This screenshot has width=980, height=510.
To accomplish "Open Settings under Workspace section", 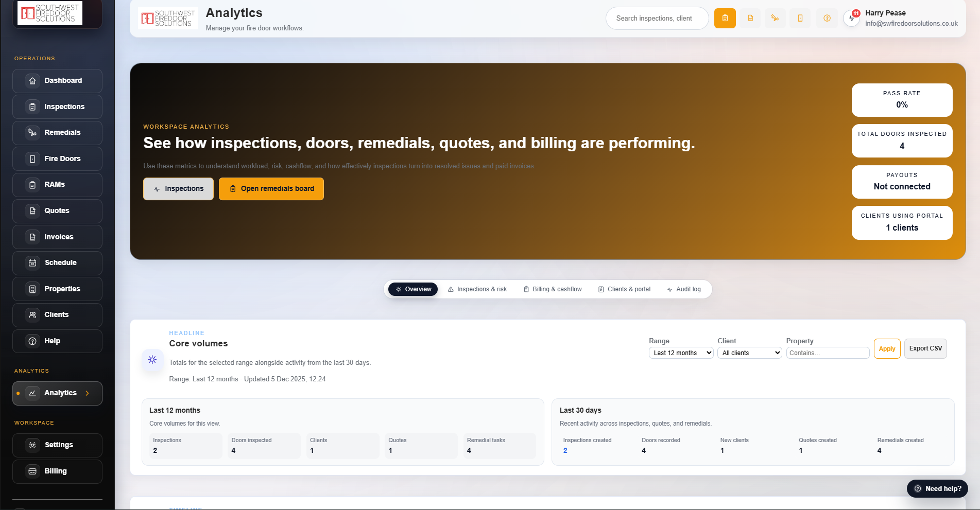I will [x=57, y=445].
